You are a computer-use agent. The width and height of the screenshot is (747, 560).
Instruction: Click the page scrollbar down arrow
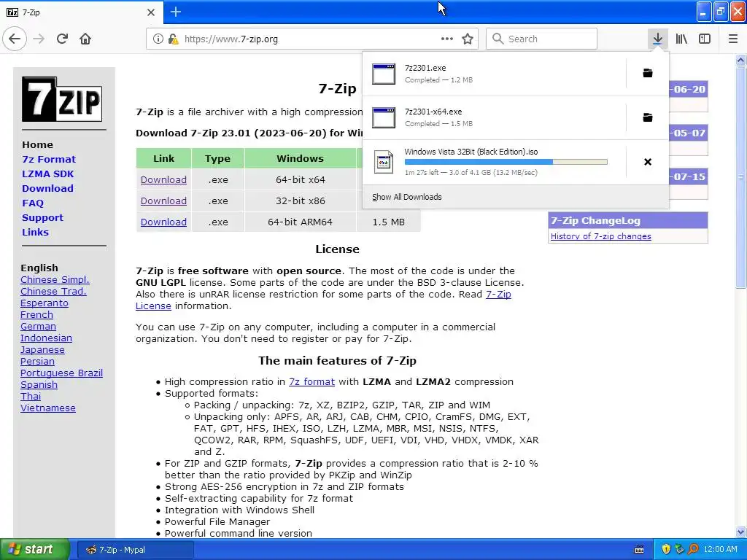click(x=740, y=532)
